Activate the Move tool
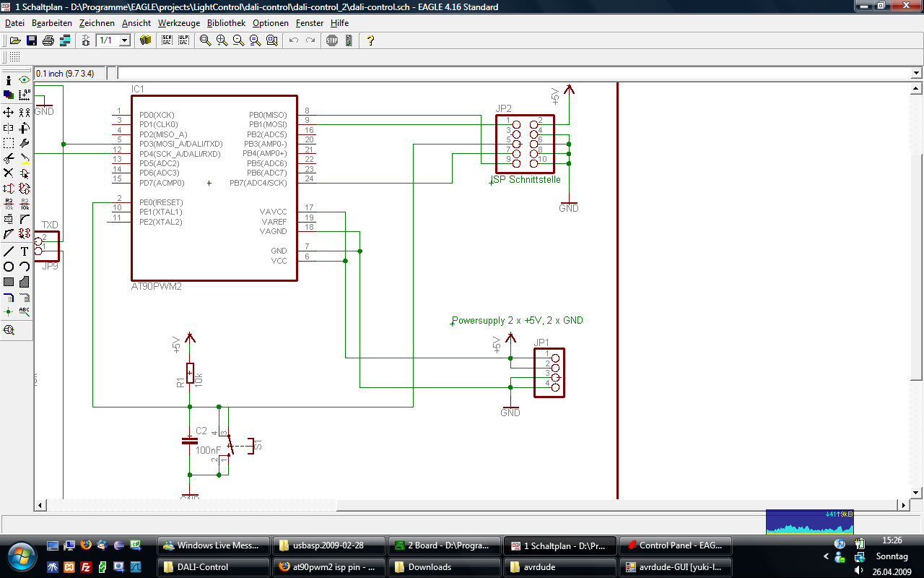Screen dimensions: 924x578 9,112
